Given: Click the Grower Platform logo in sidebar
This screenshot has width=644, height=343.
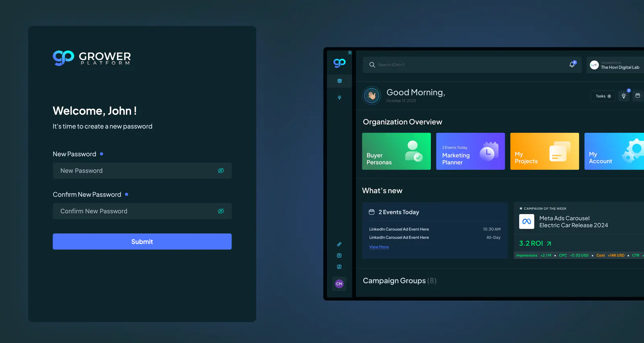Looking at the screenshot, I should [340, 63].
